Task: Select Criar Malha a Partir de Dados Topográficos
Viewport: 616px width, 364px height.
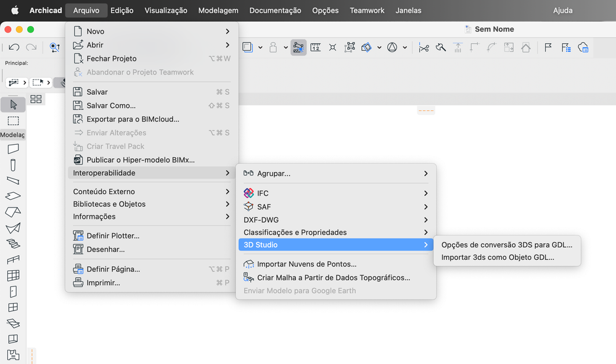Action: pyautogui.click(x=336, y=278)
